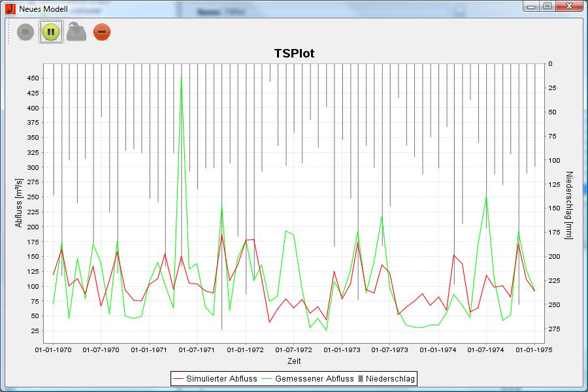
Task: Click the Zeit x-axis label
Action: [294, 361]
